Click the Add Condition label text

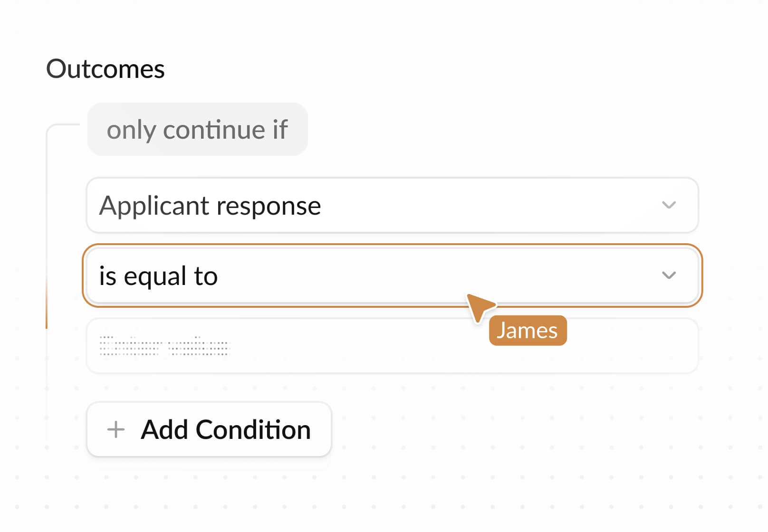click(x=226, y=430)
